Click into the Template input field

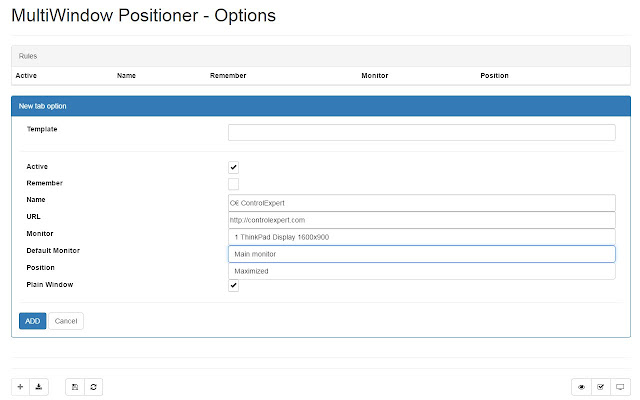[x=421, y=132]
